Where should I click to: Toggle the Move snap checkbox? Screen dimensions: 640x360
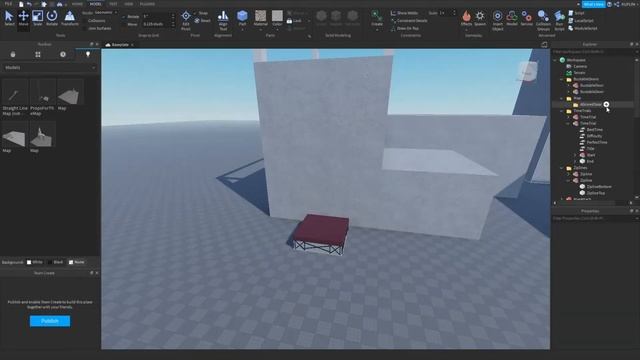124,24
